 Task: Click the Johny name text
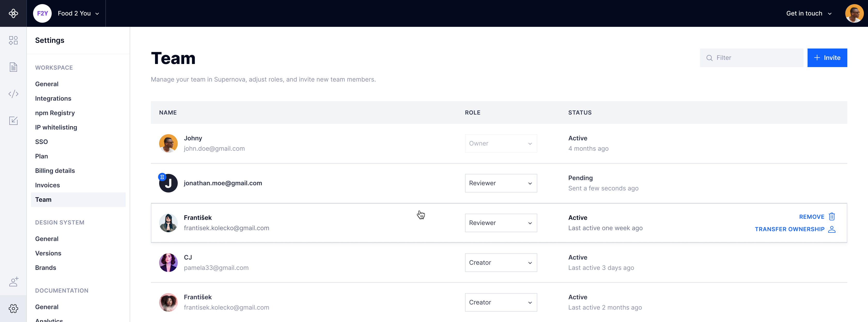coord(193,138)
